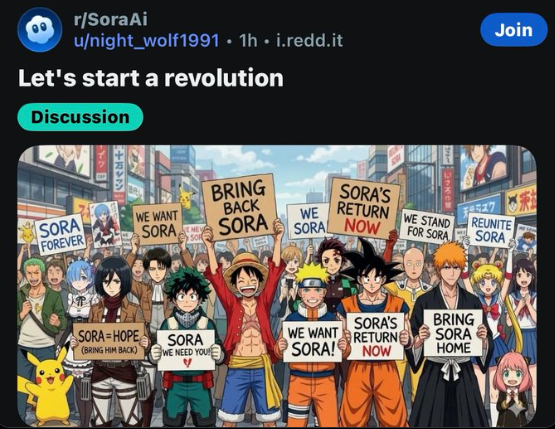Click the SORA = HOPE cardboard sign

coord(109,341)
